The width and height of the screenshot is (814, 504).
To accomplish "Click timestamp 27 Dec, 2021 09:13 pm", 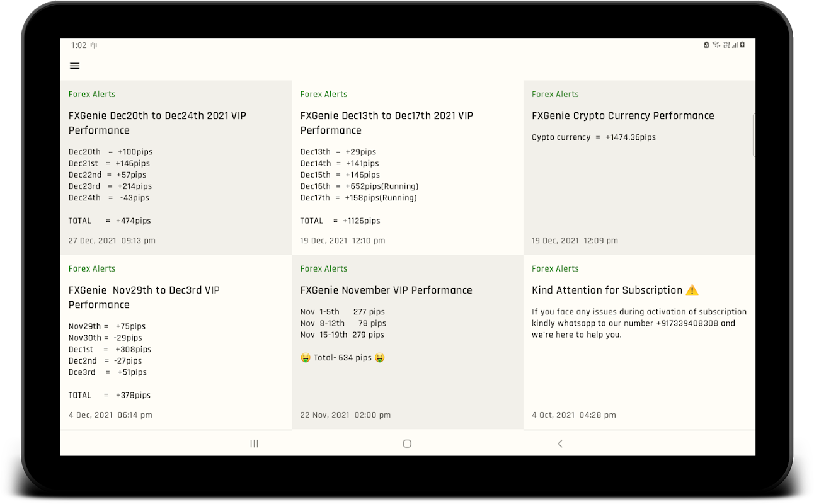I will tap(112, 241).
